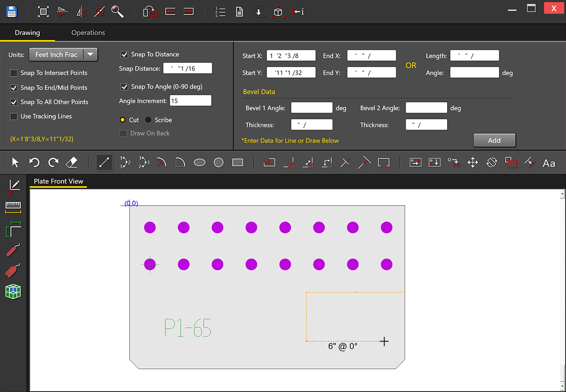Select the 1-2-3 three-point arc tool
Image resolution: width=566 pixels, height=392 pixels.
click(x=125, y=163)
